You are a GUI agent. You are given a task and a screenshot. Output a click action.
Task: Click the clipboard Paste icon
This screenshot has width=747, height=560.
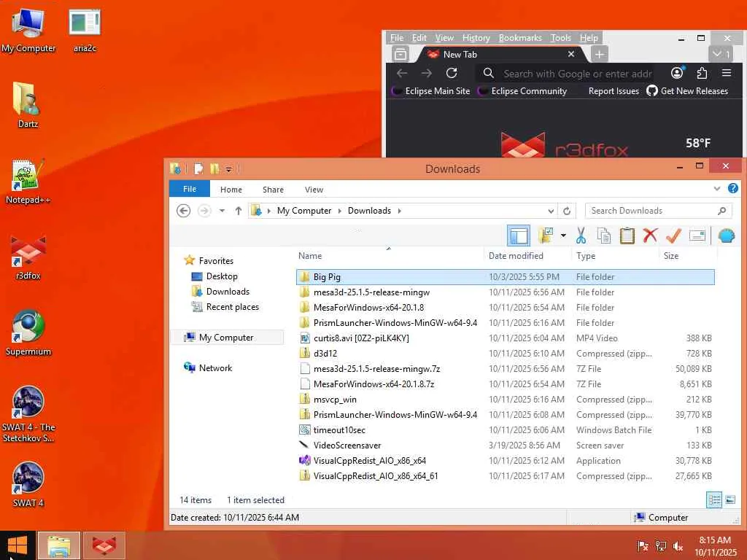pyautogui.click(x=627, y=236)
